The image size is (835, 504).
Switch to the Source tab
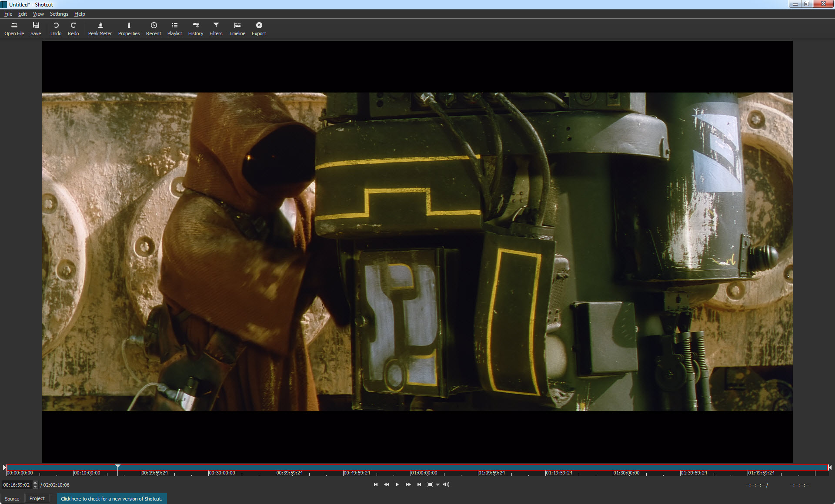click(x=12, y=498)
